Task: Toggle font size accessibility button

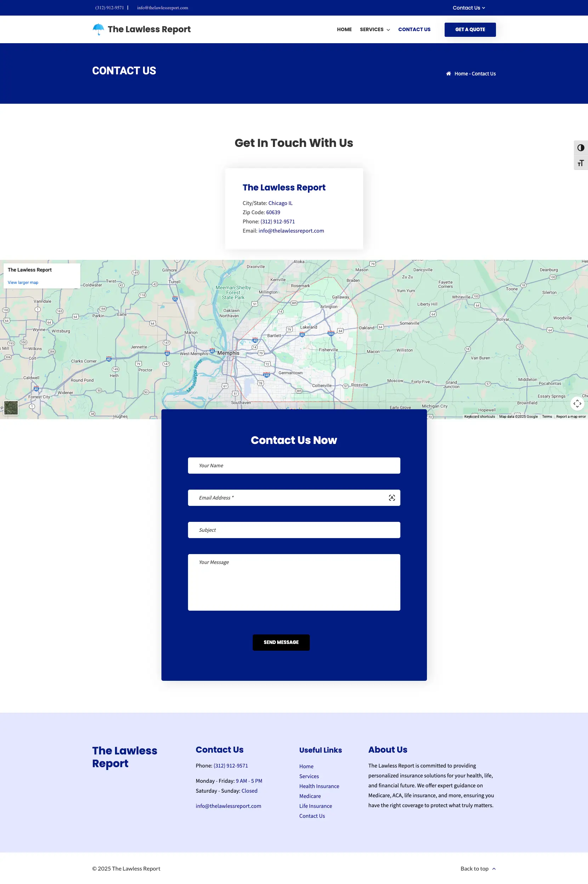Action: pyautogui.click(x=581, y=163)
